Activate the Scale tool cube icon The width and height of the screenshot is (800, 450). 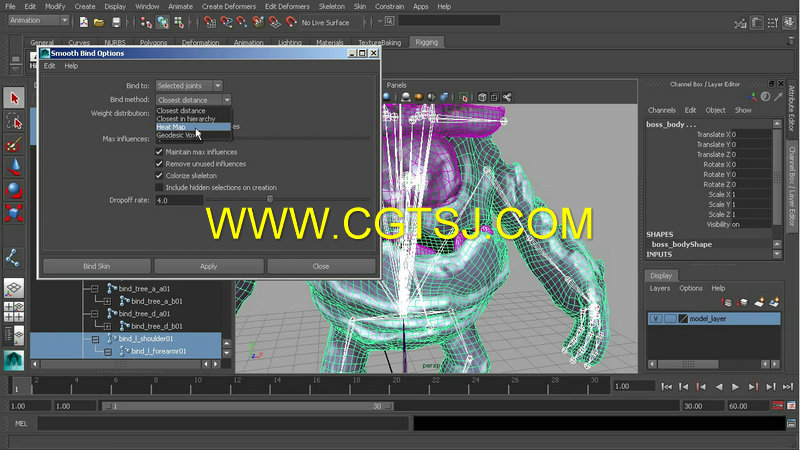14,213
